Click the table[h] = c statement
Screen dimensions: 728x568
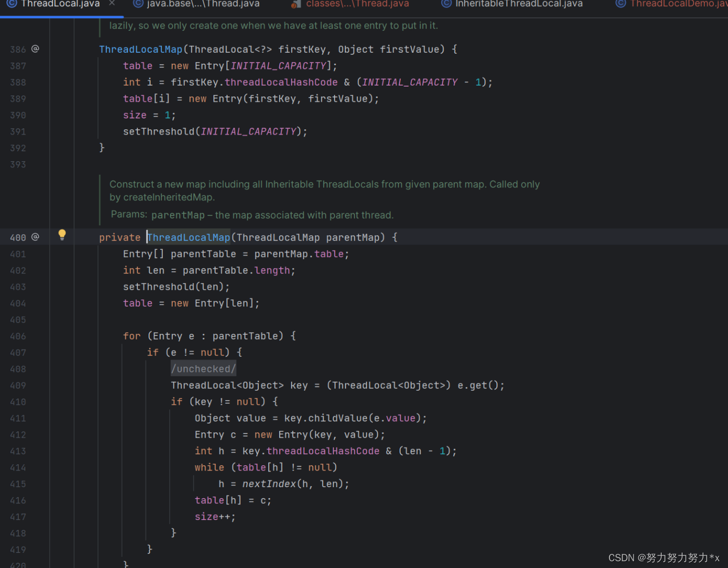(233, 500)
